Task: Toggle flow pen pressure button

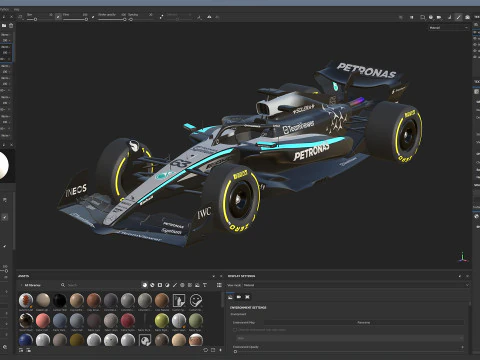Action: (93, 17)
